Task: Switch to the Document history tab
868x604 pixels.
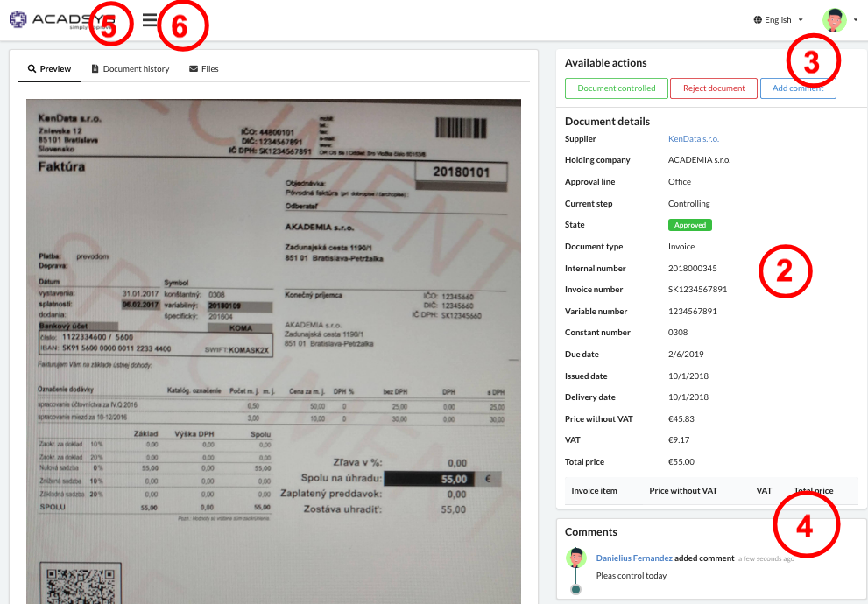Action: pyautogui.click(x=131, y=69)
